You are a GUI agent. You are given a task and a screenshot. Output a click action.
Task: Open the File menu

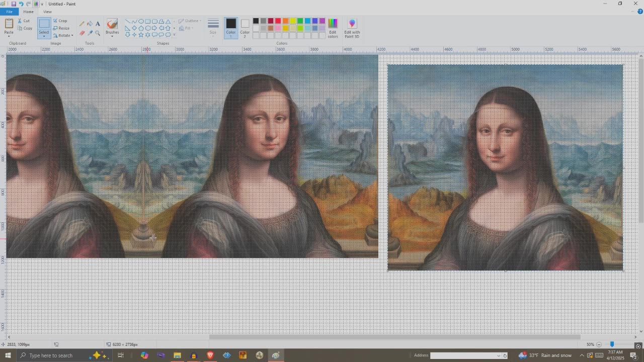point(9,12)
